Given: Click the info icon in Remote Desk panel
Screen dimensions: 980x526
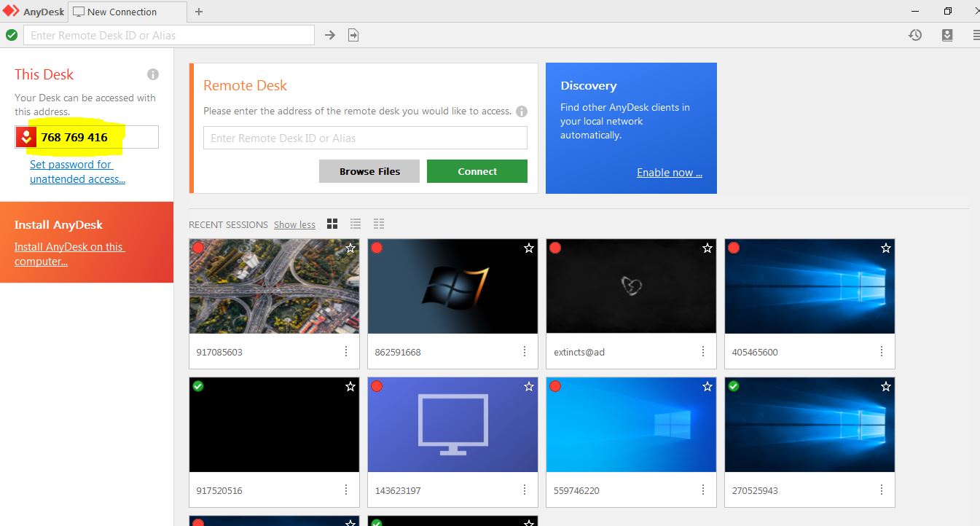Looking at the screenshot, I should coord(522,111).
